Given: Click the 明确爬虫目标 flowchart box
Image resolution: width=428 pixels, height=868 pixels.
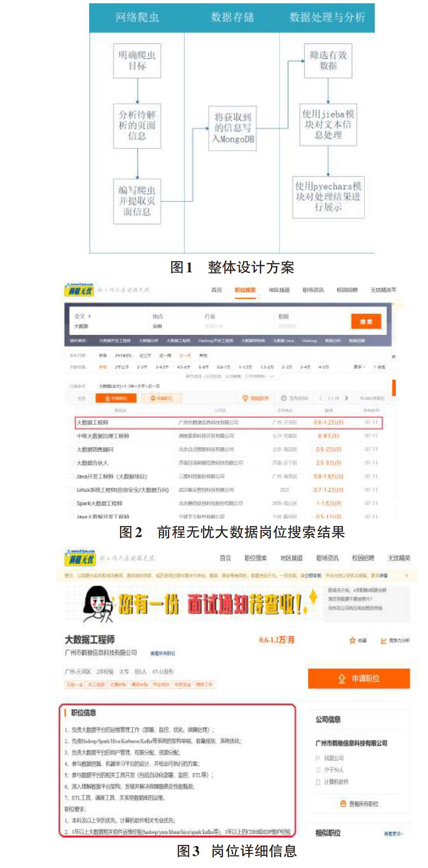Looking at the screenshot, I should (137, 61).
